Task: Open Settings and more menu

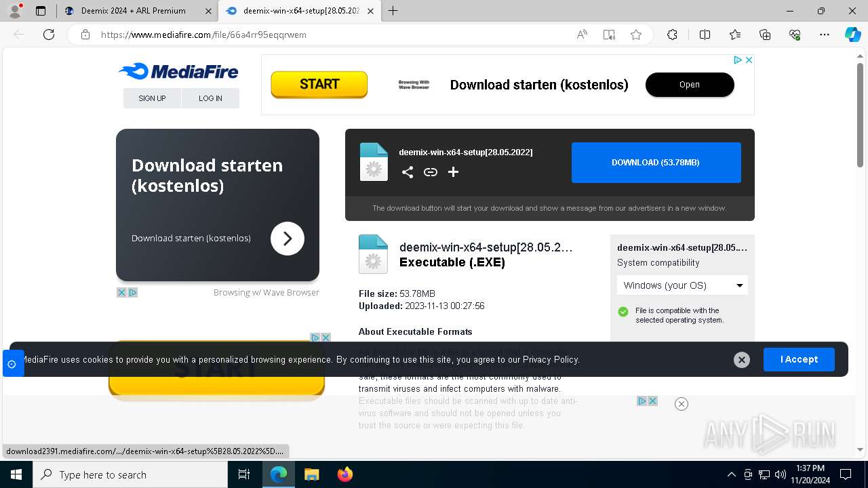Action: click(825, 35)
